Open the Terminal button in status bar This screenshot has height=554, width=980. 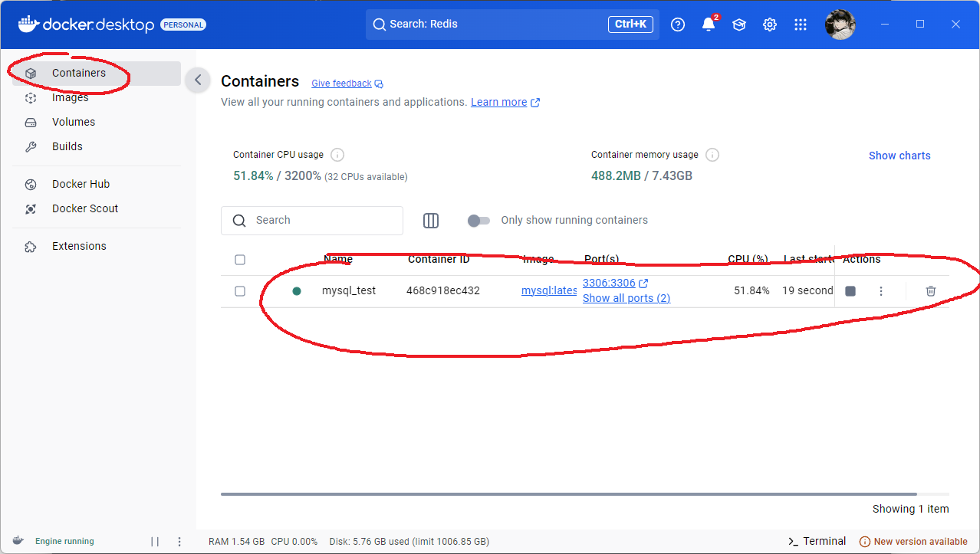click(817, 541)
